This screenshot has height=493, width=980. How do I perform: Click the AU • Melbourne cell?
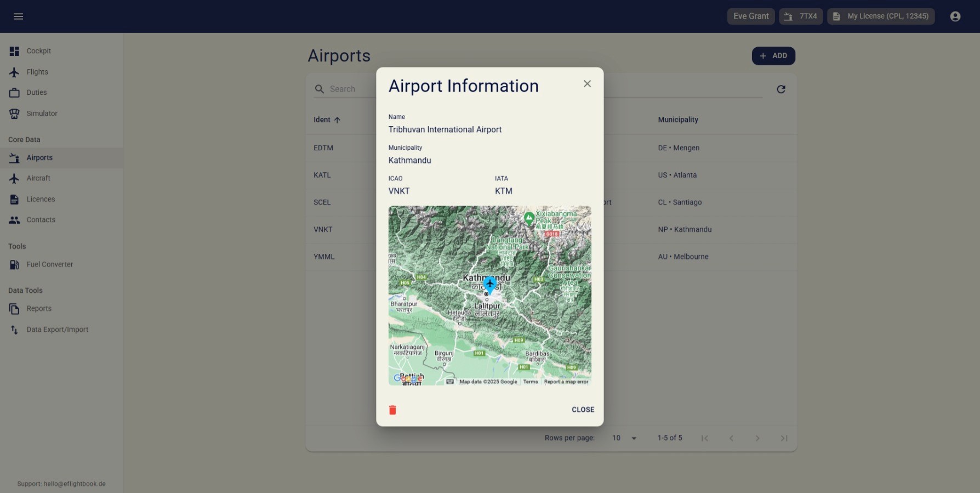point(683,257)
